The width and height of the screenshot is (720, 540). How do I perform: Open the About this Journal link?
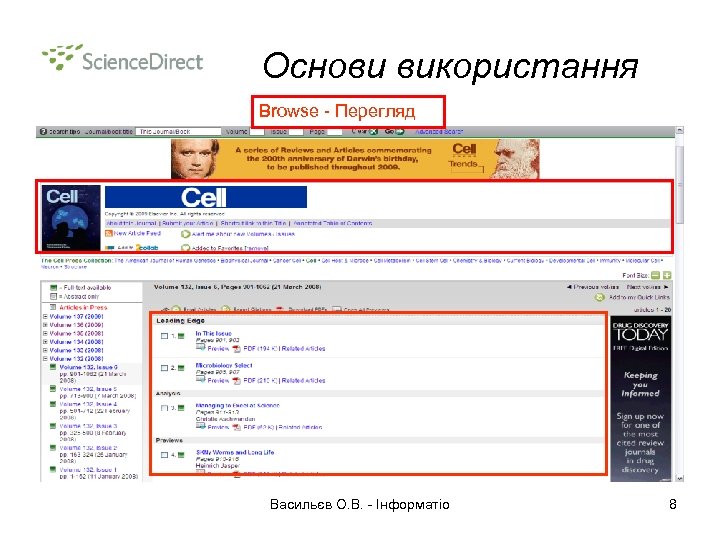tap(131, 223)
